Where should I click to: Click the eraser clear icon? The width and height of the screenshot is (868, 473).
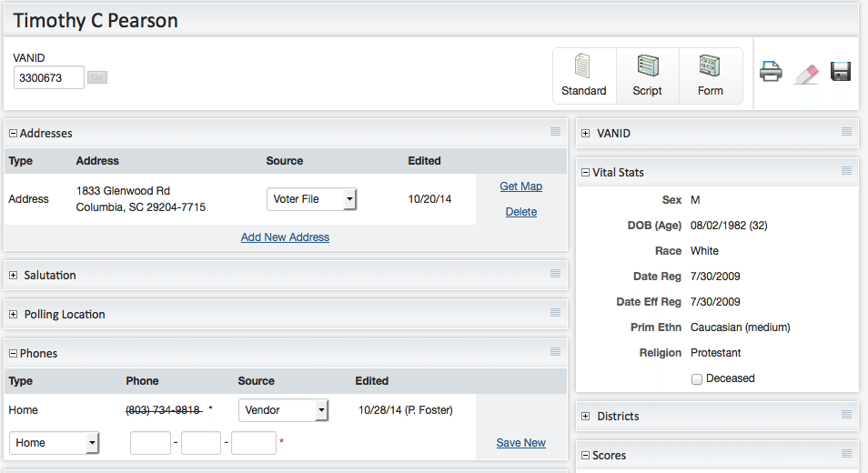coord(806,73)
